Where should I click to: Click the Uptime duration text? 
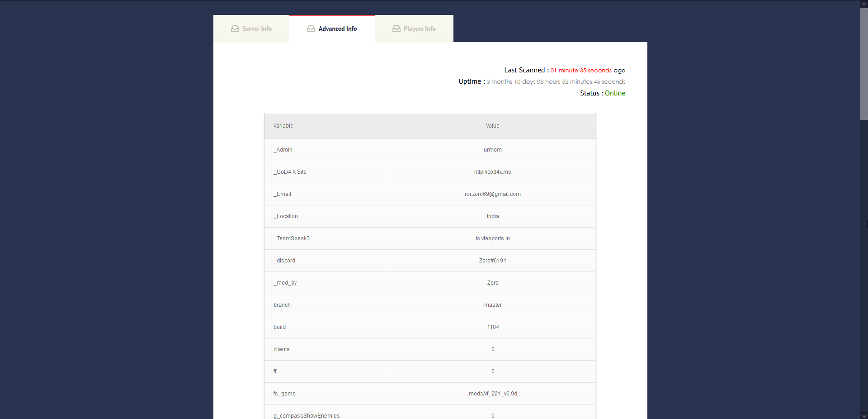pyautogui.click(x=556, y=81)
